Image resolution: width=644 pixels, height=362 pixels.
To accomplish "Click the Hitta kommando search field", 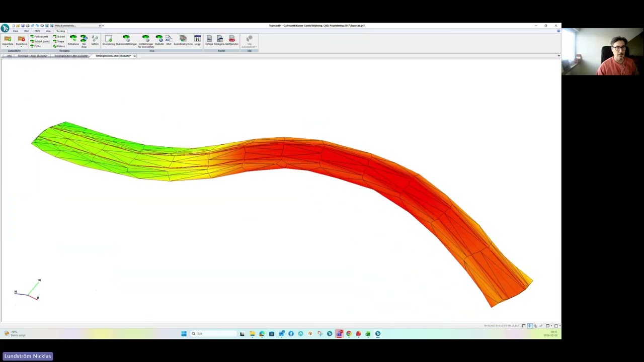I will coord(75,26).
